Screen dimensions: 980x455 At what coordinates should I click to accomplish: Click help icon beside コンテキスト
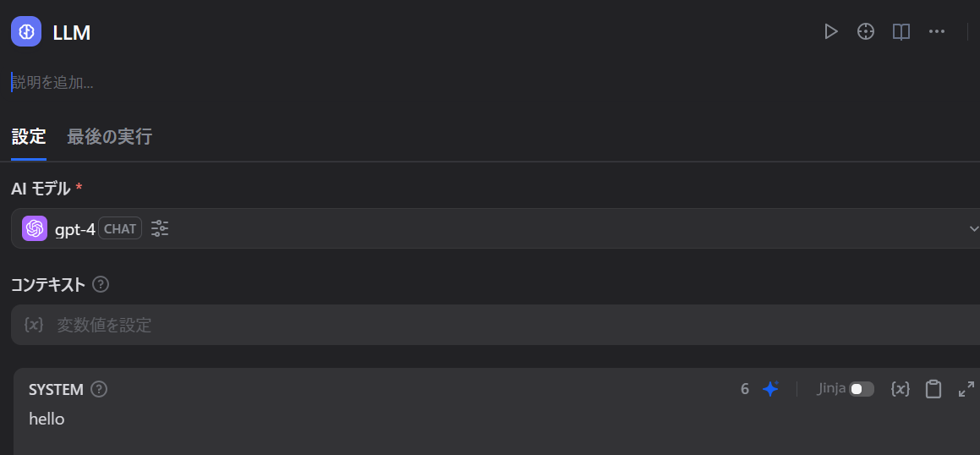point(101,284)
